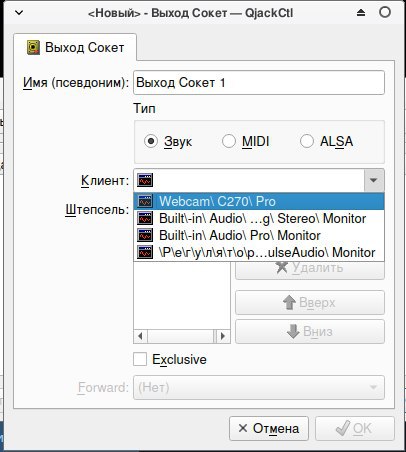The width and height of the screenshot is (406, 452).
Task: Enable the Exclusive checkbox
Action: tap(140, 359)
